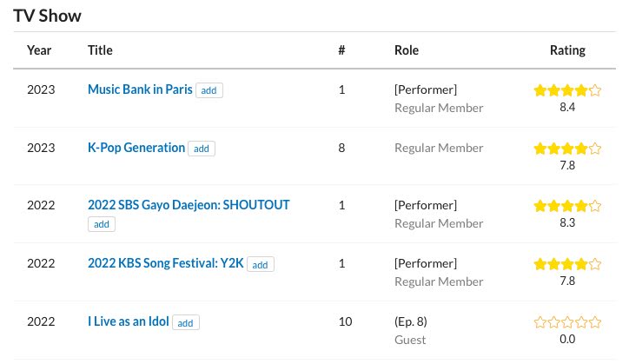Screen dimensions: 629x364
Task: Open the I Live as an Idol link
Action: pos(129,321)
